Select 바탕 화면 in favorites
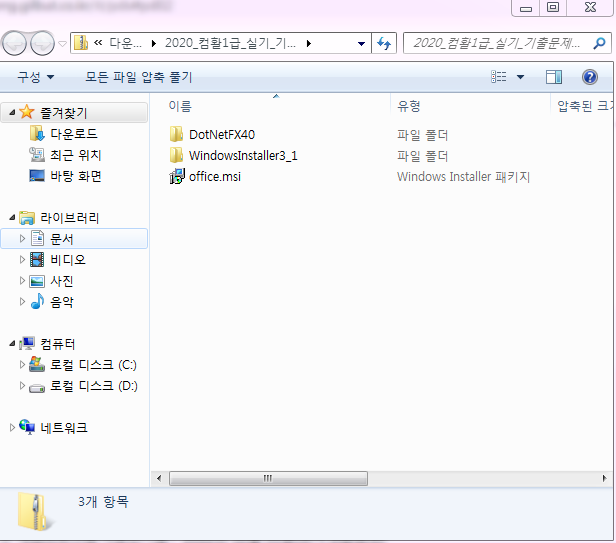Viewport: 616px width, 543px height. click(x=75, y=176)
